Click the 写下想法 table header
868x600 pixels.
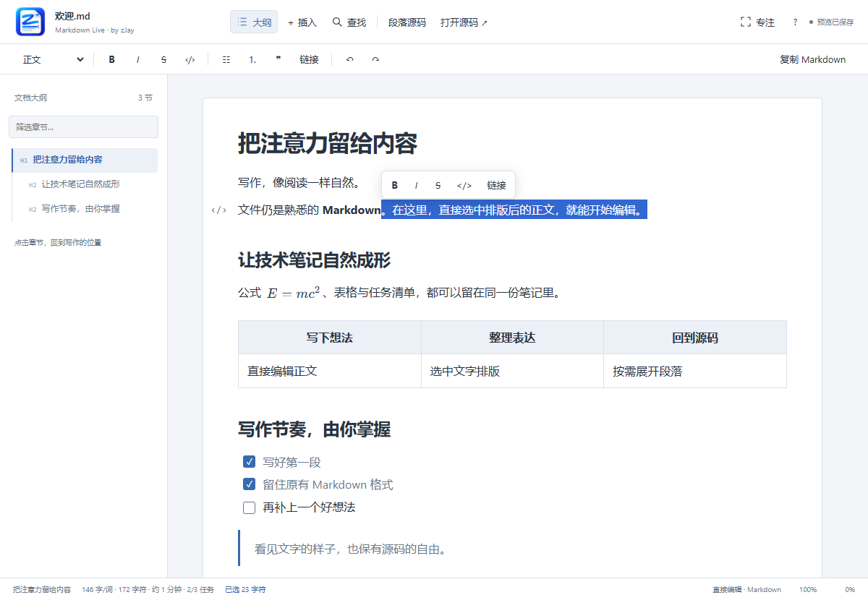[x=330, y=338]
